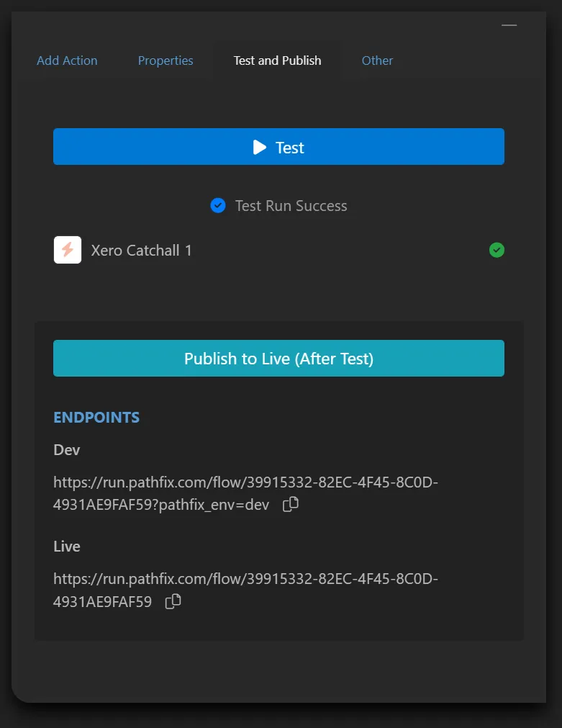Copy the Live endpoint URL
Viewport: 562px width, 728px height.
[x=173, y=601]
